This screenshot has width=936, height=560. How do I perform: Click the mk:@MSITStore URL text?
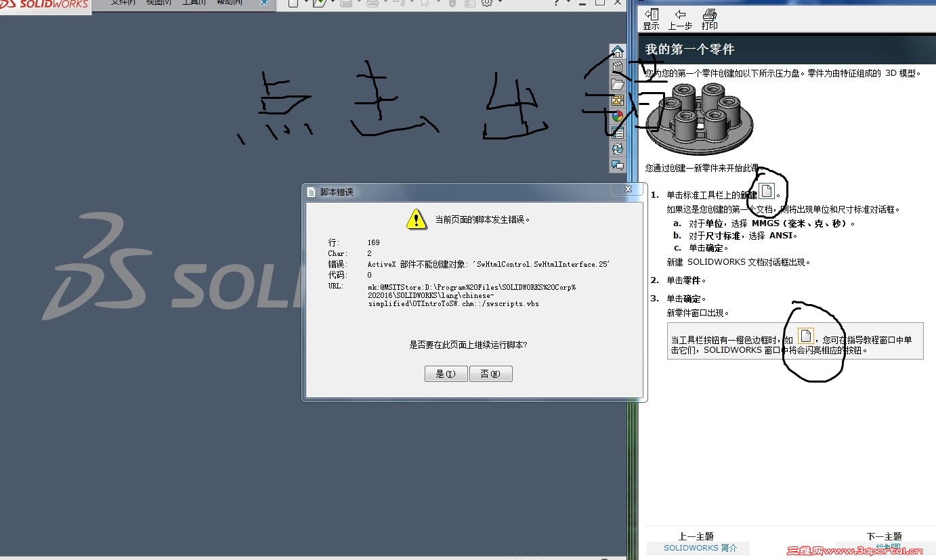click(x=471, y=295)
